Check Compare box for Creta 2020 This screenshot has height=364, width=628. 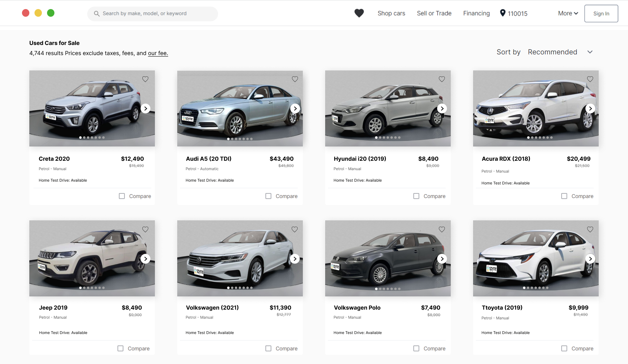[x=122, y=196]
